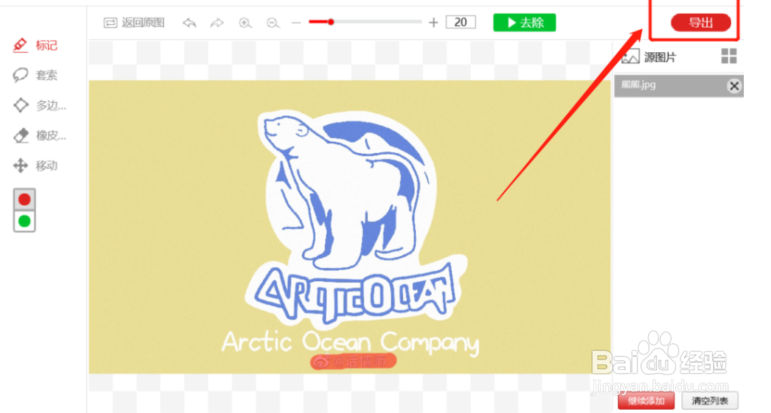
Task: Select the 标记 marker tool
Action: pos(35,45)
